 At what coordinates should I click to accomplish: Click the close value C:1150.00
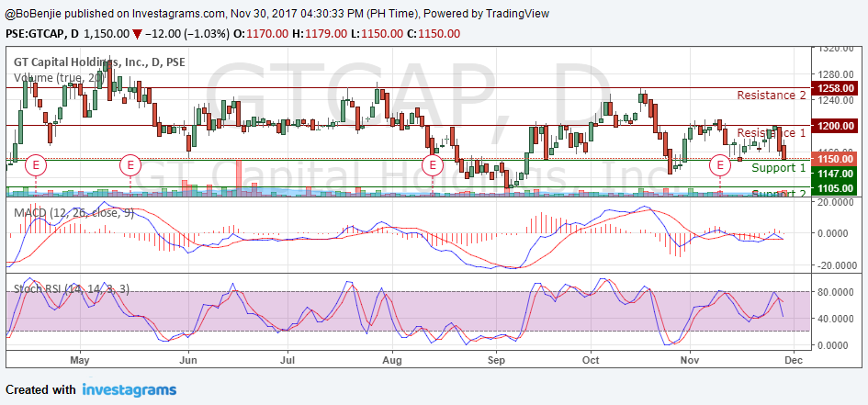click(434, 33)
